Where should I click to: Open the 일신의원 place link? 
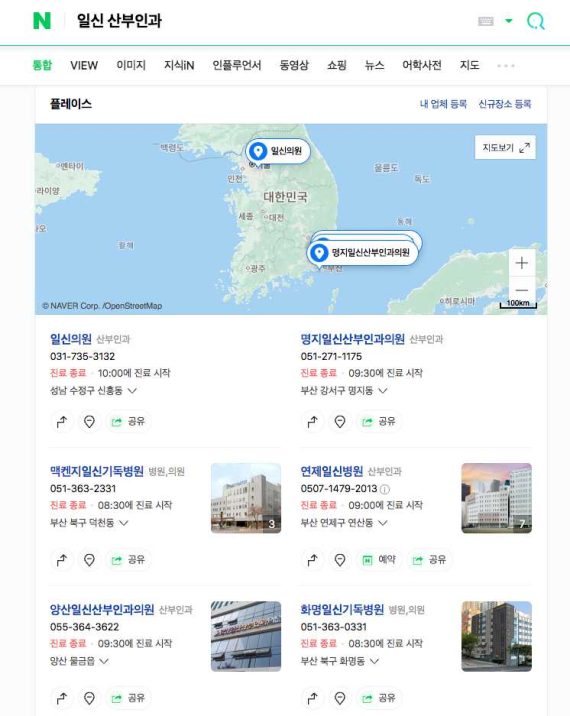71,339
